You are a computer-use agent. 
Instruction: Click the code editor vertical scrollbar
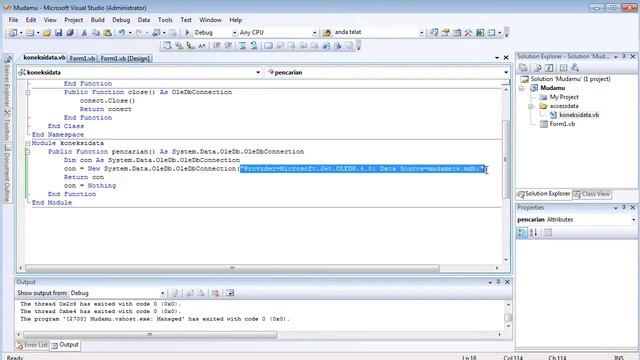point(506,159)
